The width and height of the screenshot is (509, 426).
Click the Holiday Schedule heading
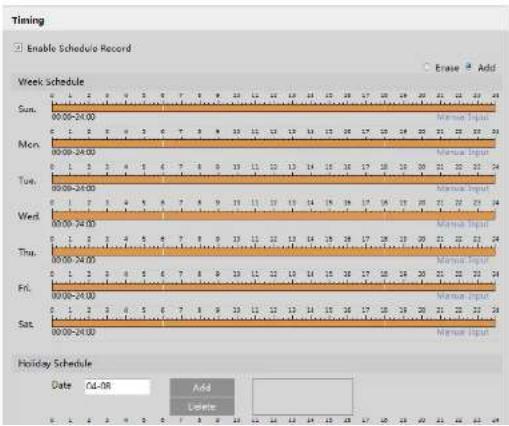(55, 363)
